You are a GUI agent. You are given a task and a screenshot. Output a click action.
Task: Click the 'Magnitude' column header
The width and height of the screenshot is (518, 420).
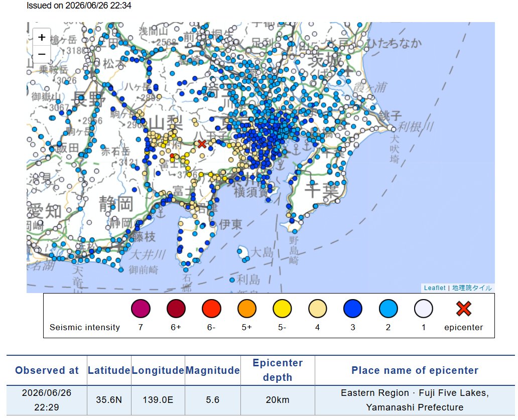coord(213,370)
